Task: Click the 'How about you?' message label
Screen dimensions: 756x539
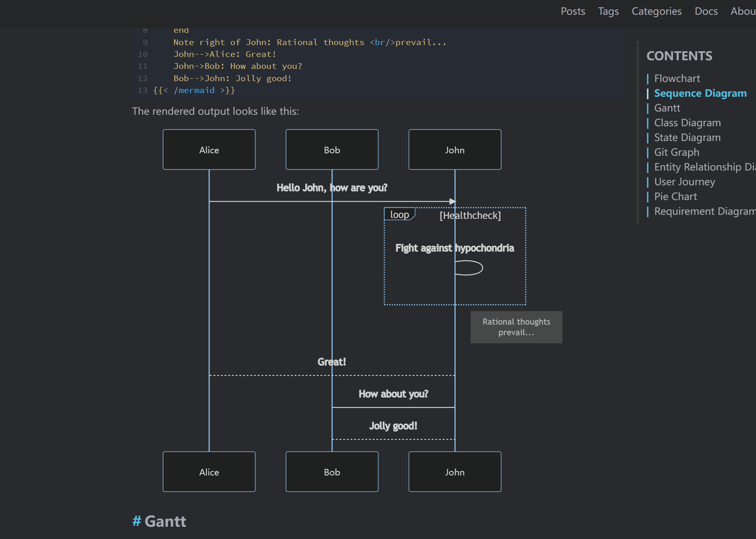Action: coord(393,394)
